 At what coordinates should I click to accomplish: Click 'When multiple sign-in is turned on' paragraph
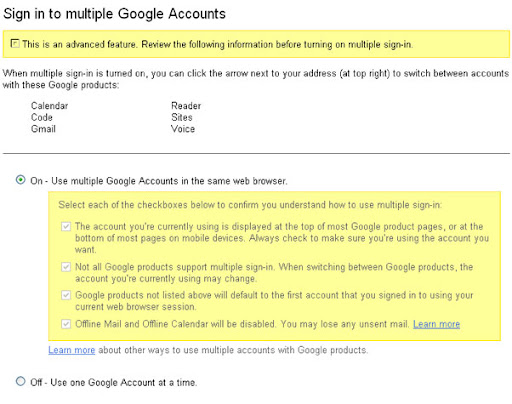256,79
